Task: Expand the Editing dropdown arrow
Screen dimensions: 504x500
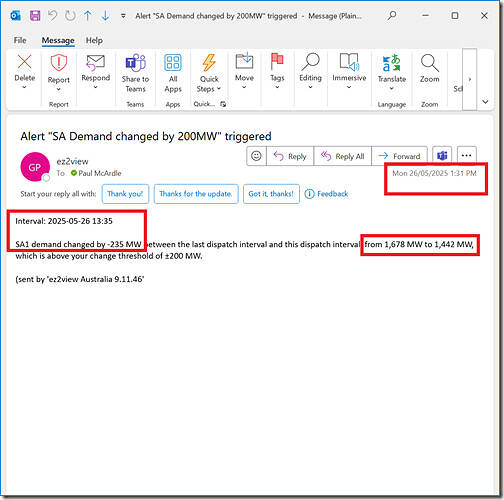Action: coord(310,87)
